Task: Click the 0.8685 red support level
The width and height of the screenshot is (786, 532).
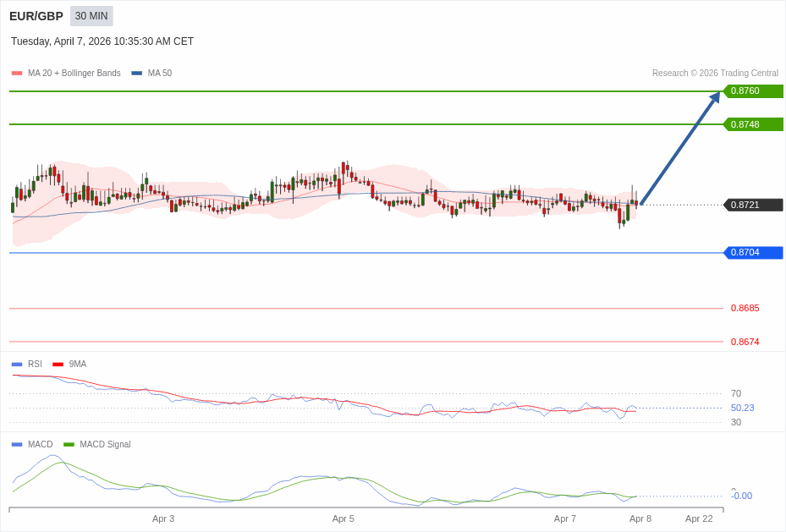Action: [745, 309]
